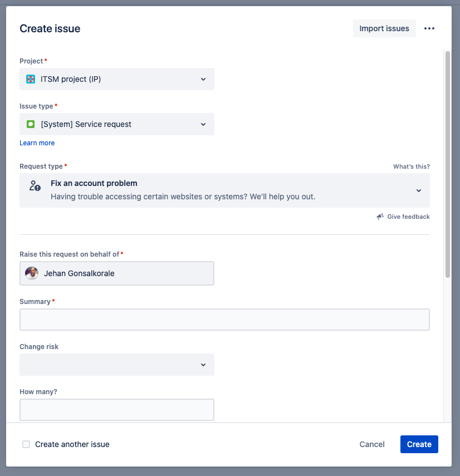Click the Create issue heading

coord(50,28)
